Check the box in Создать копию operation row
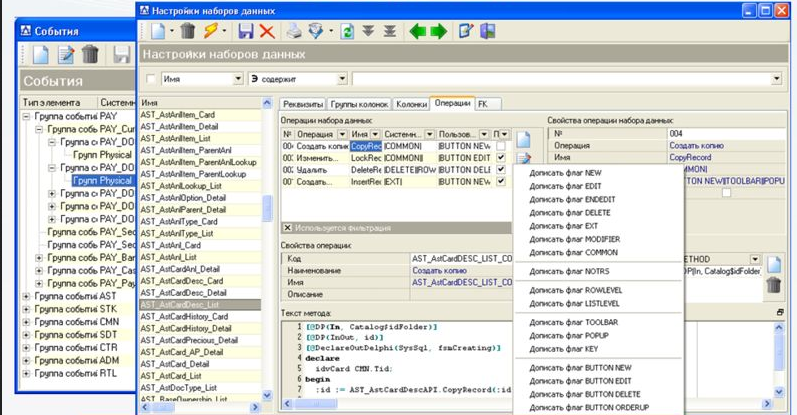The width and height of the screenshot is (797, 415). tap(501, 146)
